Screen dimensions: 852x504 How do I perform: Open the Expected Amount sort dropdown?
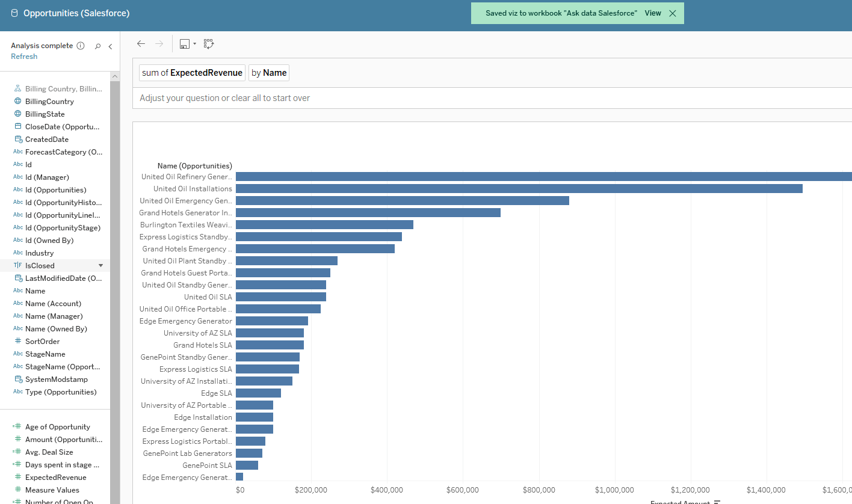716,502
